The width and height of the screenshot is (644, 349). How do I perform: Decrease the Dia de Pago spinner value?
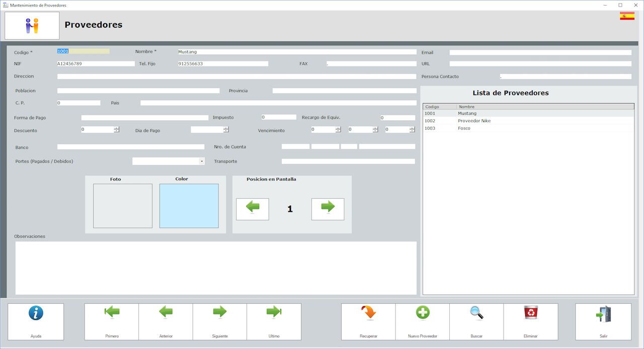[226, 131]
